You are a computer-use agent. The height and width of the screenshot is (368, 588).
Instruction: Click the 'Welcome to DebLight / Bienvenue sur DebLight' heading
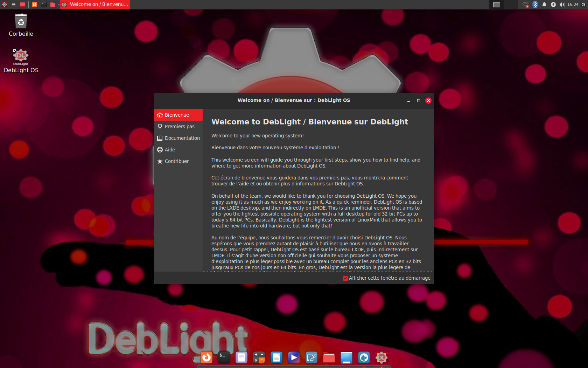[310, 122]
